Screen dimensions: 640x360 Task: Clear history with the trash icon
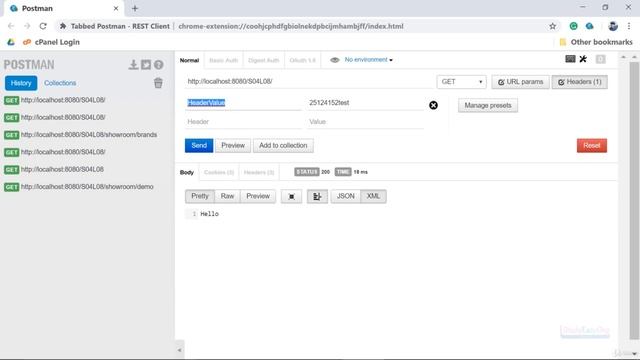[158, 83]
